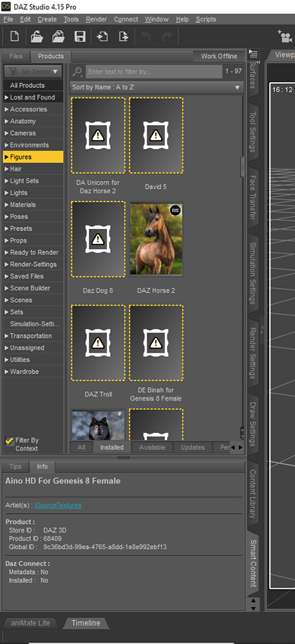Click the search magnifier icon
295x644 pixels.
(x=77, y=72)
